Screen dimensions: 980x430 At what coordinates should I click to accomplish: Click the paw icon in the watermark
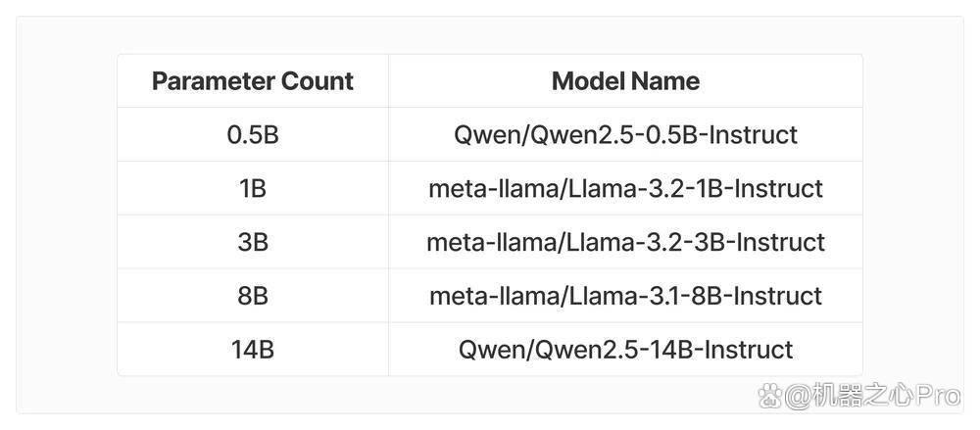pyautogui.click(x=770, y=396)
